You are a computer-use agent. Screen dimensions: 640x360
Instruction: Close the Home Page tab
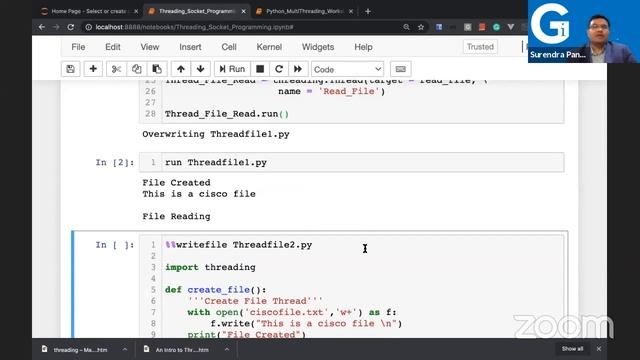(136, 11)
